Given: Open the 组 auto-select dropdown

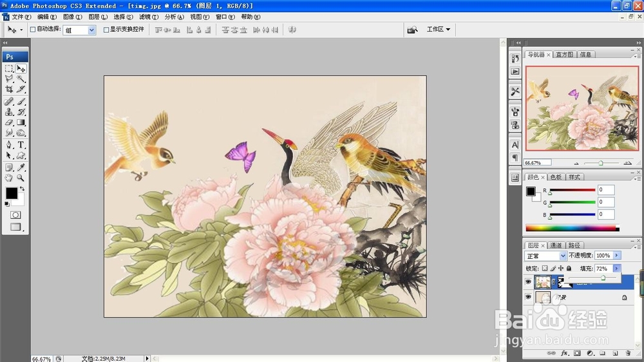Looking at the screenshot, I should [x=91, y=30].
